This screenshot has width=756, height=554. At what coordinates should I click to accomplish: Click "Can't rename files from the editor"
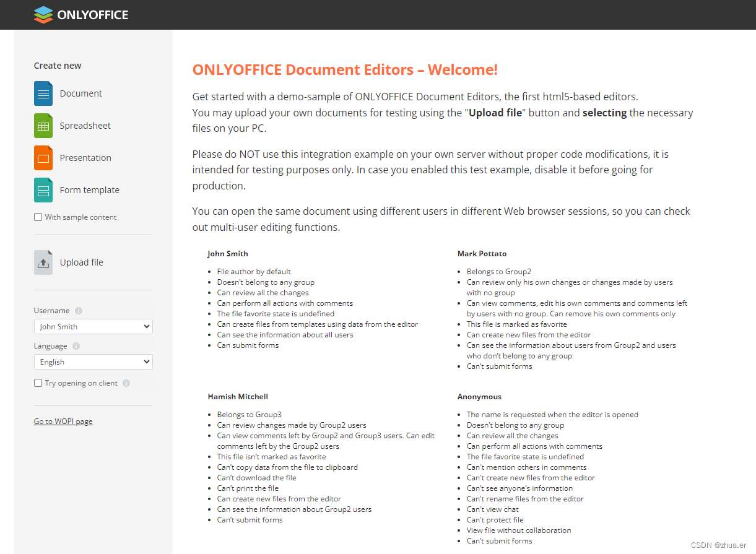pyautogui.click(x=525, y=499)
